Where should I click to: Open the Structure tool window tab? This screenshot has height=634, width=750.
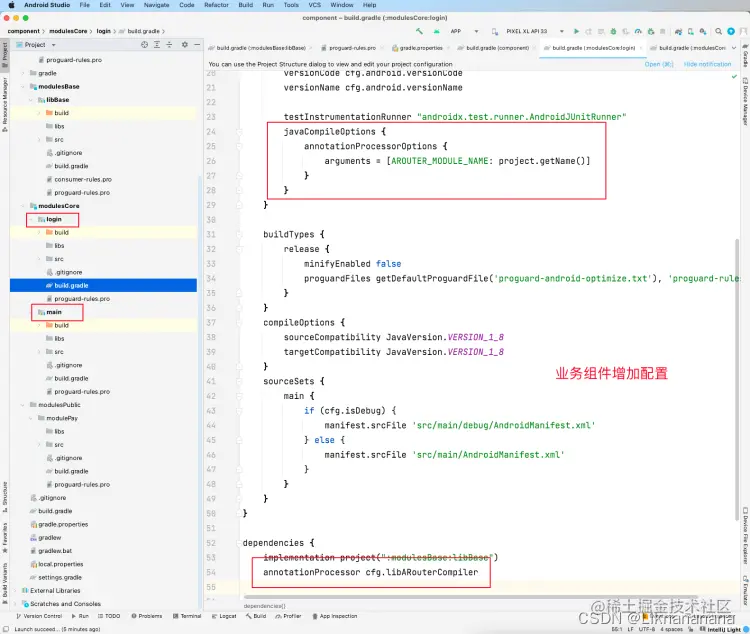point(5,497)
